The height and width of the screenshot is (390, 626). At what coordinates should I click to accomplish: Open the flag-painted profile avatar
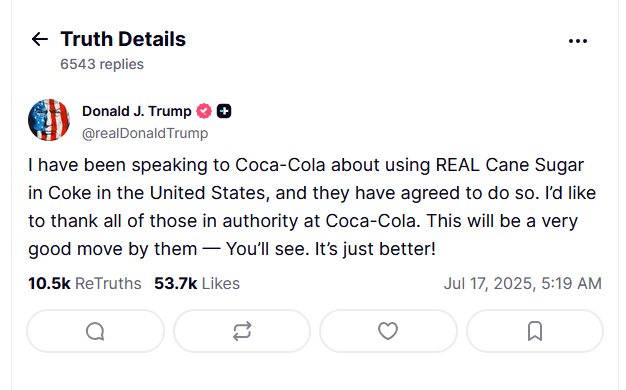point(49,120)
